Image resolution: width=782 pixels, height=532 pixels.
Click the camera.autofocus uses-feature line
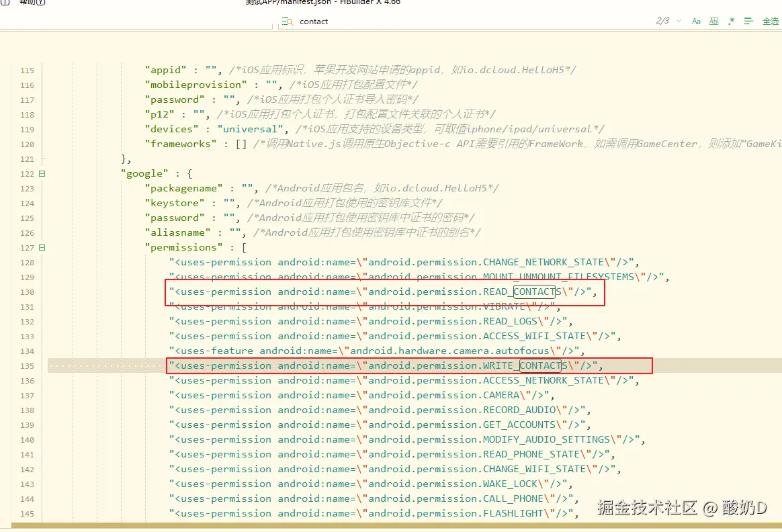[377, 351]
